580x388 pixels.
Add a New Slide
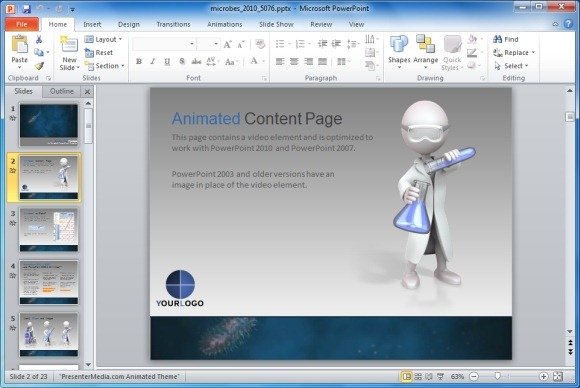69,53
